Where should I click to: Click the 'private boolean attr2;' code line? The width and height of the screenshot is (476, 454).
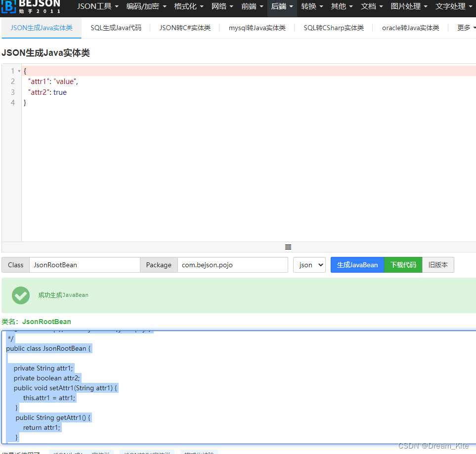[46, 378]
